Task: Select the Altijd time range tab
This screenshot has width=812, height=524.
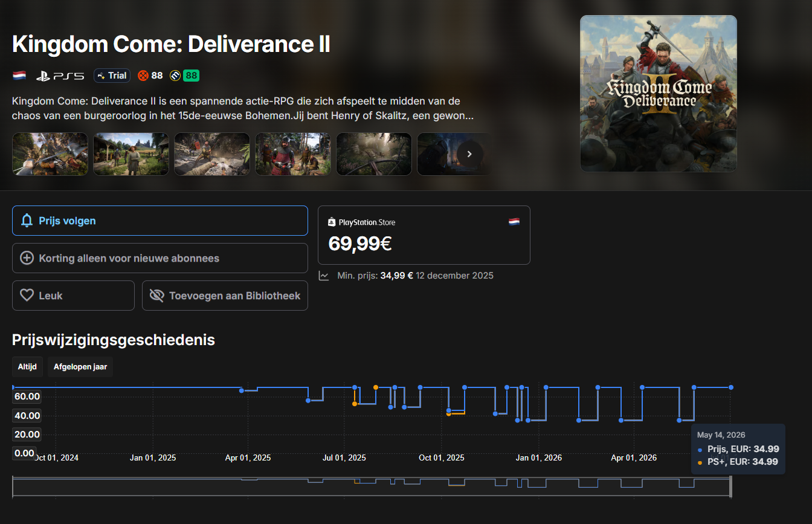Action: click(27, 367)
